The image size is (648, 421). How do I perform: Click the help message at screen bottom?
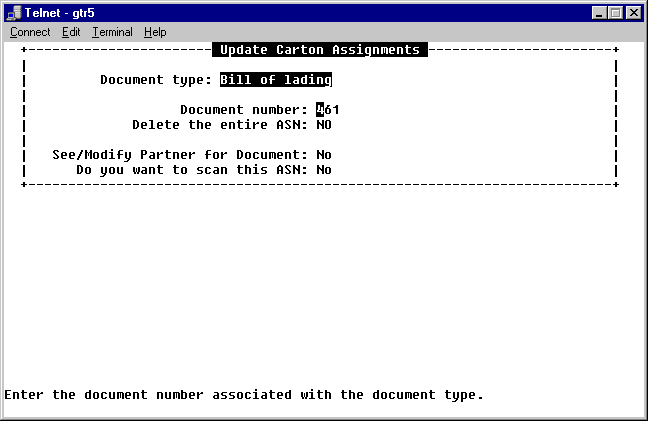[244, 395]
